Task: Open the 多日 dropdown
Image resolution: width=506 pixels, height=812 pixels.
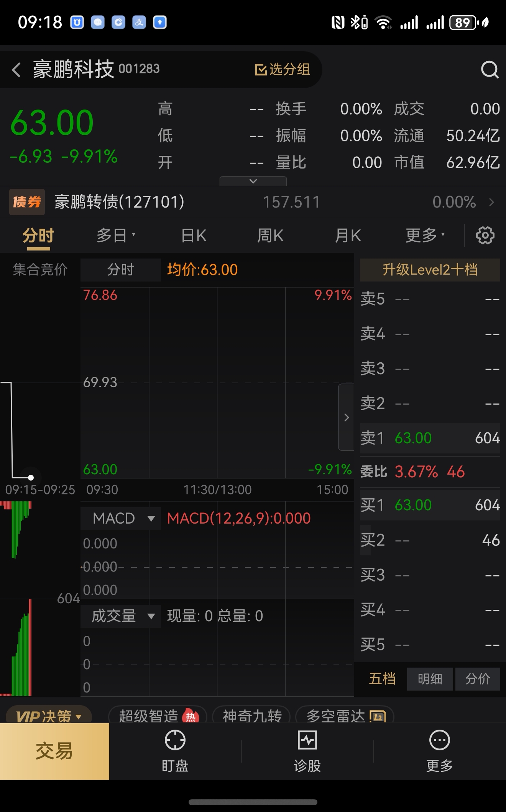Action: tap(116, 235)
